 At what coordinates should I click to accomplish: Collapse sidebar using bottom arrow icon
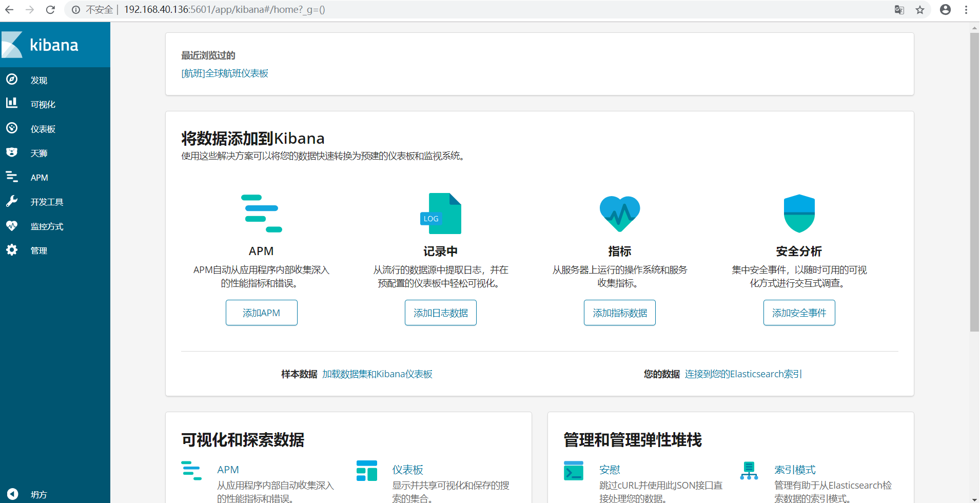pos(12,494)
